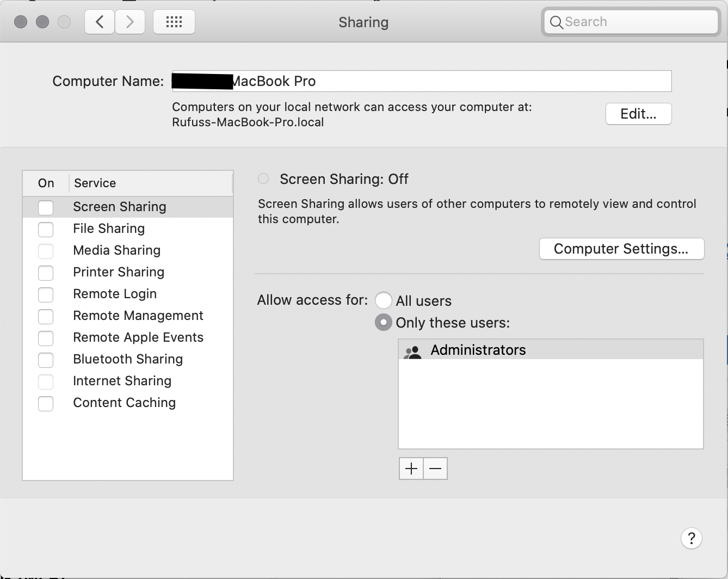Select the All users radio button
728x579 pixels.
tap(384, 300)
